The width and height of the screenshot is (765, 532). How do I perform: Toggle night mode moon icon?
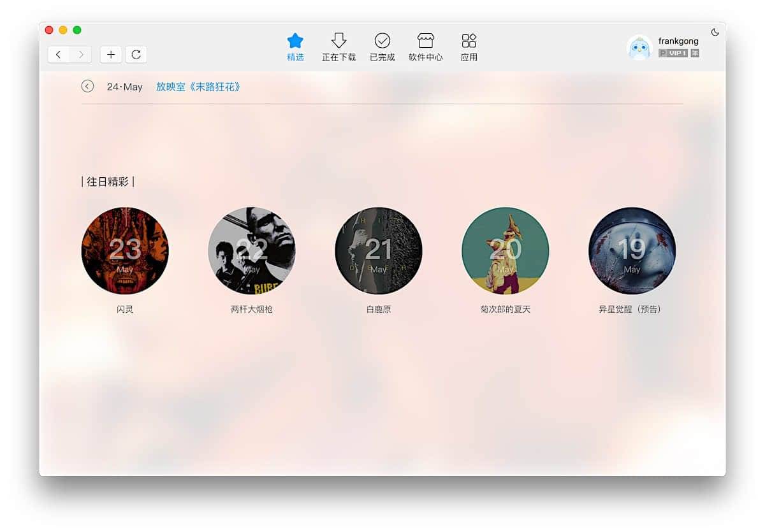pos(715,32)
